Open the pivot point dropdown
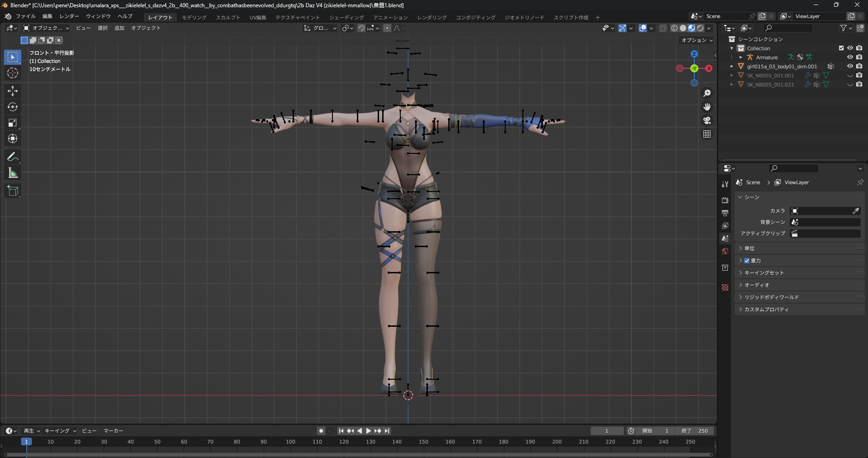This screenshot has width=868, height=458. click(x=347, y=28)
